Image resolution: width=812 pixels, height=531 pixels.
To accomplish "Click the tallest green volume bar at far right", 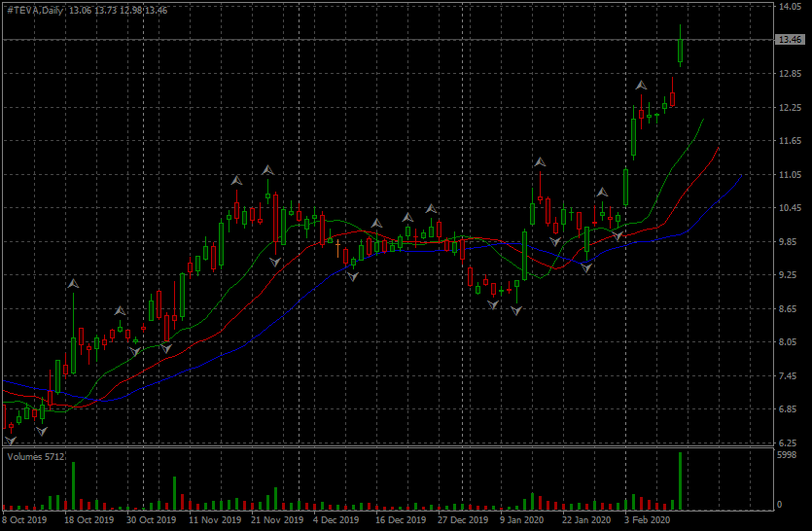I will coord(681,480).
